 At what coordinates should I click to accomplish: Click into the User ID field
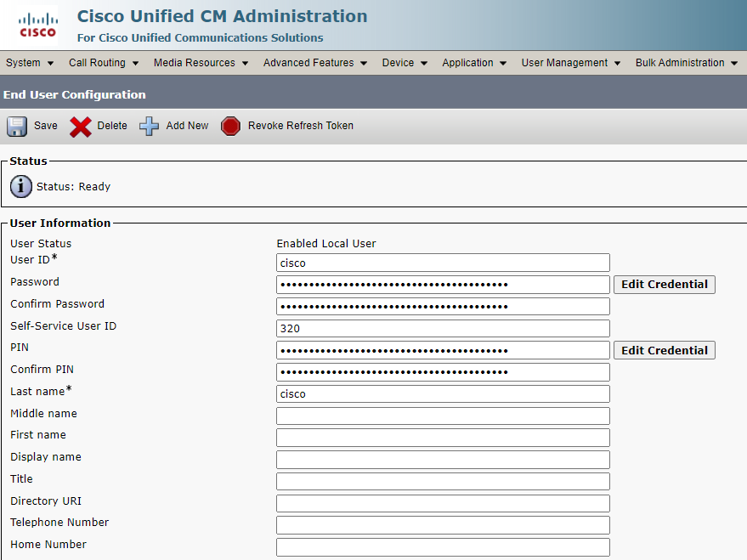(x=443, y=263)
